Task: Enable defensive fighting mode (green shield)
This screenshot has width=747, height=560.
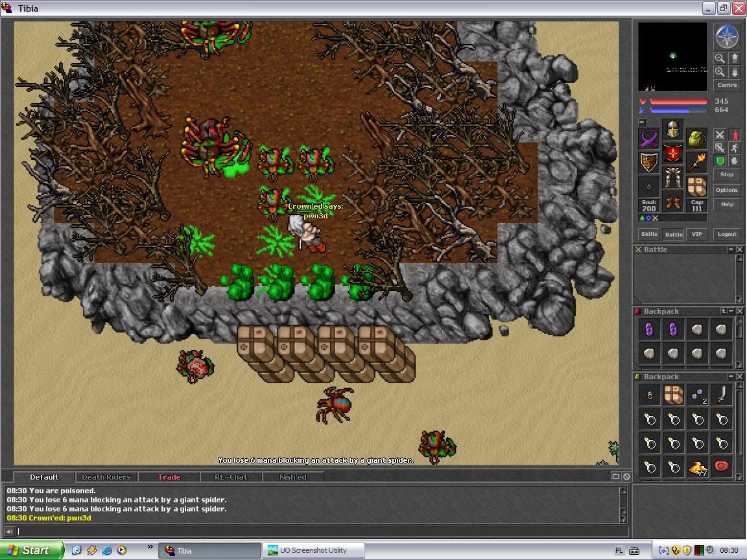Action: pyautogui.click(x=719, y=161)
